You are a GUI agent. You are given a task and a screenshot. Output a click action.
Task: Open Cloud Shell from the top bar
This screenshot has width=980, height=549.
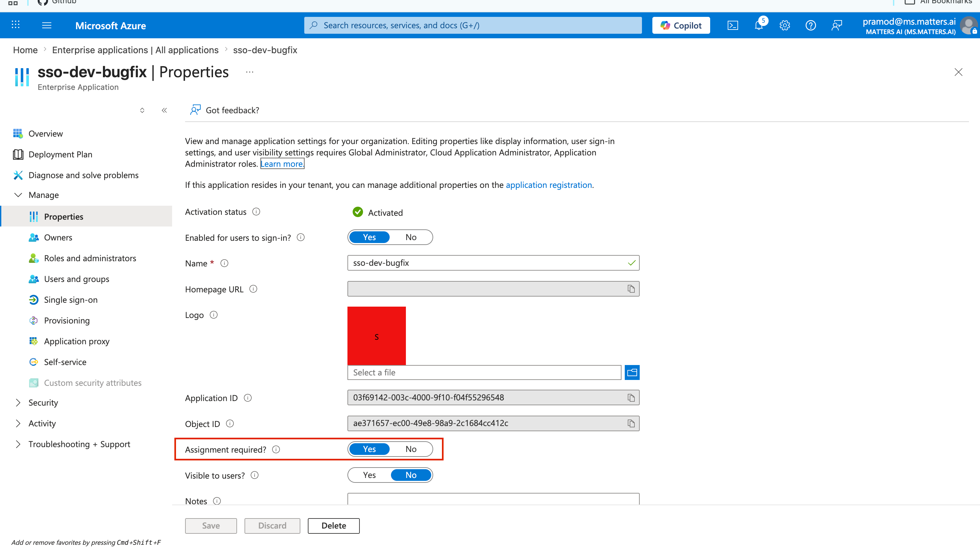pyautogui.click(x=733, y=26)
